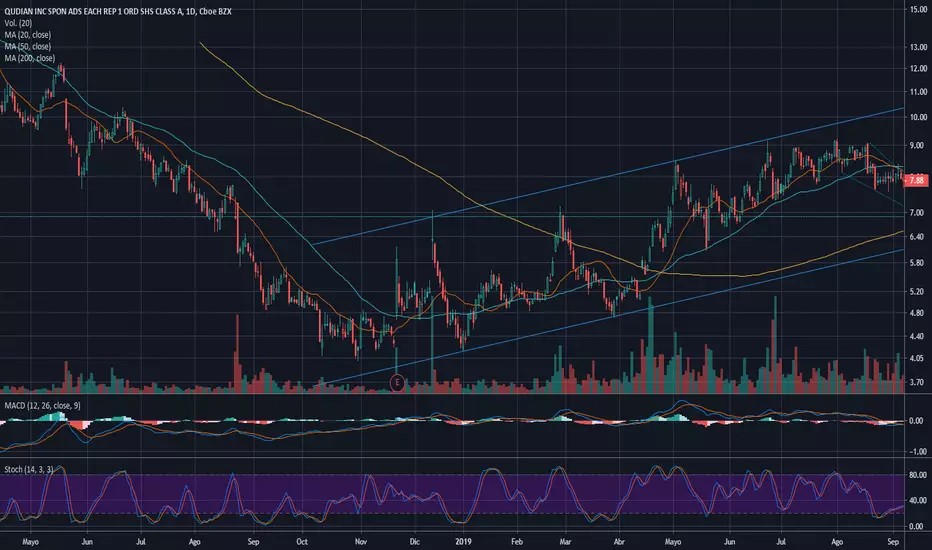This screenshot has width=932, height=550.
Task: Click the -1.00 level on MACD scale
Action: [918, 452]
